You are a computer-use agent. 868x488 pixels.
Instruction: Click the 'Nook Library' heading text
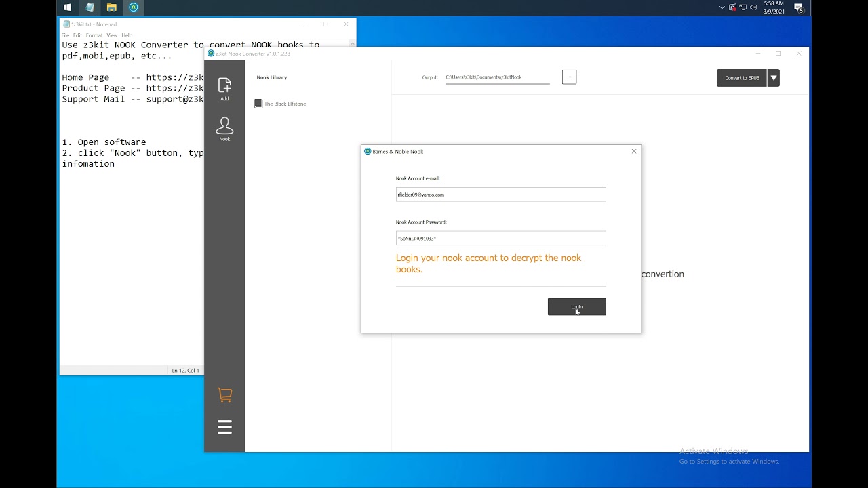[x=272, y=77]
